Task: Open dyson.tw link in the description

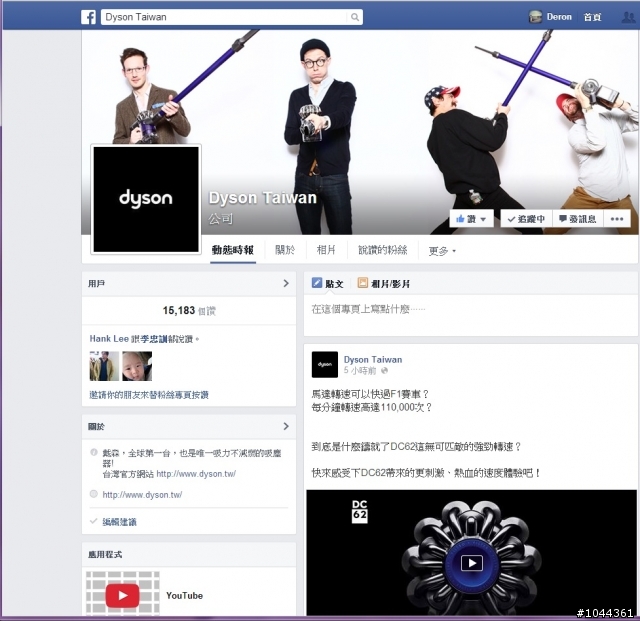Action: pos(196,474)
